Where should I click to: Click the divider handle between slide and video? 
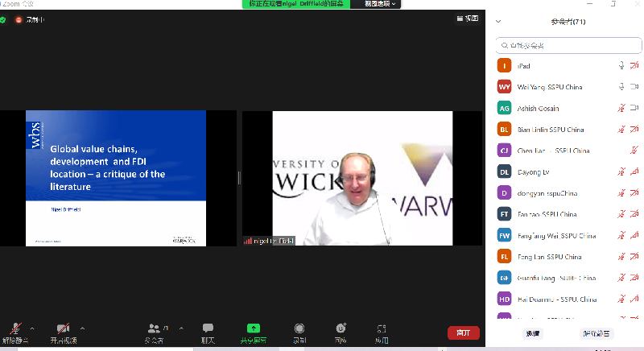[x=239, y=178]
